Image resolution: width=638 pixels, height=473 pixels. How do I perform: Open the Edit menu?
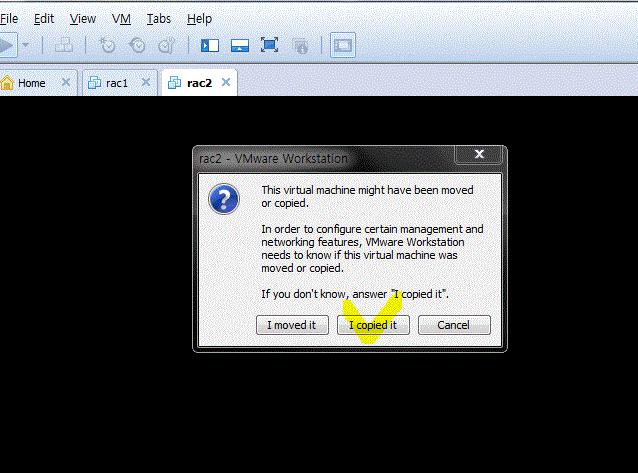[44, 19]
